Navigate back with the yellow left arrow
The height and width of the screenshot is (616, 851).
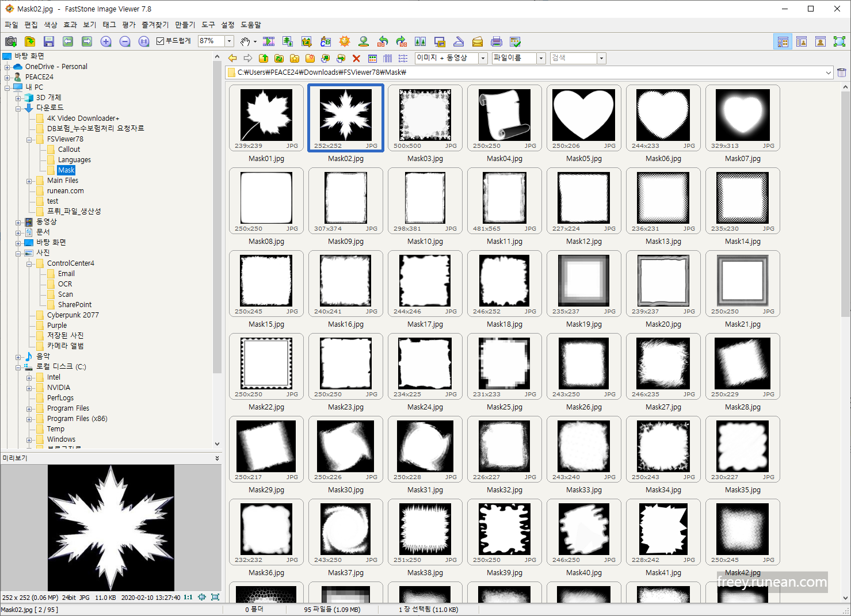[232, 58]
